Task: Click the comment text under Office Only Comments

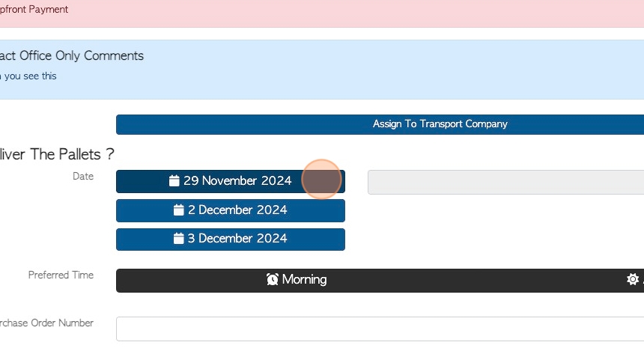Action: click(x=28, y=76)
